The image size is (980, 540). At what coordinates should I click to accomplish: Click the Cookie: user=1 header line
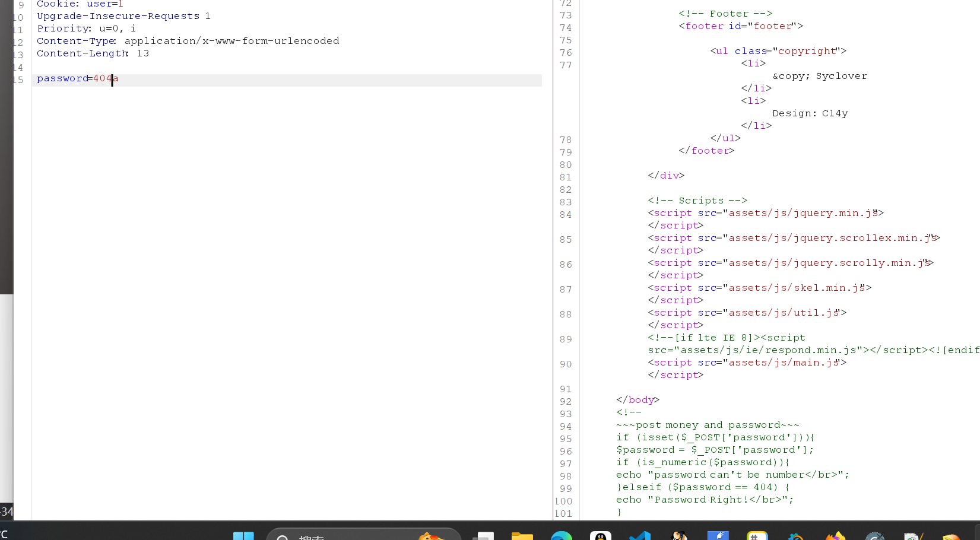80,4
